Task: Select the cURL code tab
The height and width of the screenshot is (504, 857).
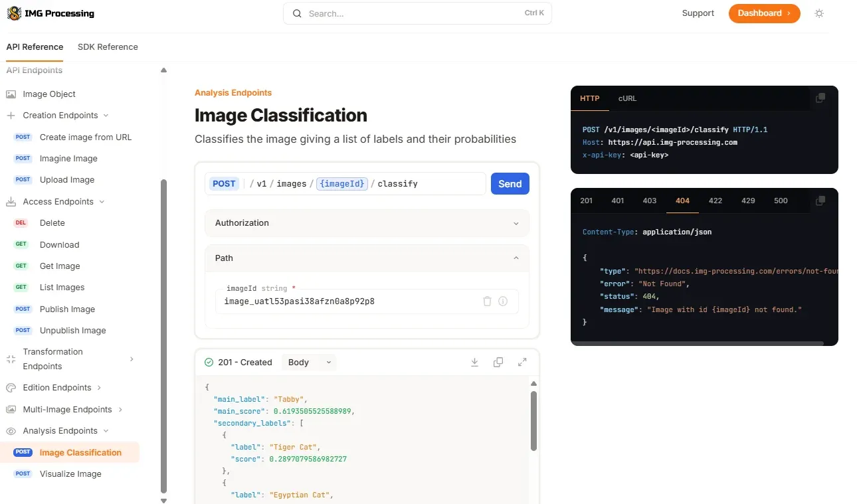Action: click(x=627, y=98)
